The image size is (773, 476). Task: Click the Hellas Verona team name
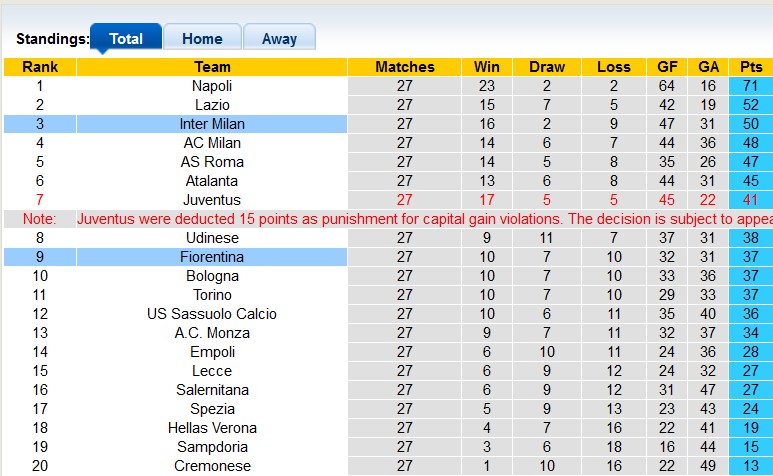(212, 428)
